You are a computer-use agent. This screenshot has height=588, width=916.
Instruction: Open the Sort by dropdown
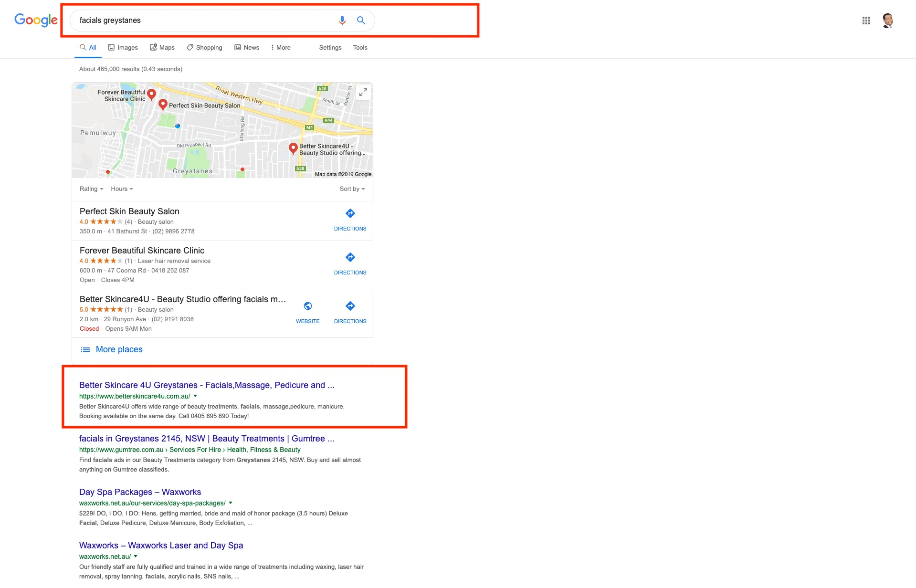click(x=352, y=189)
